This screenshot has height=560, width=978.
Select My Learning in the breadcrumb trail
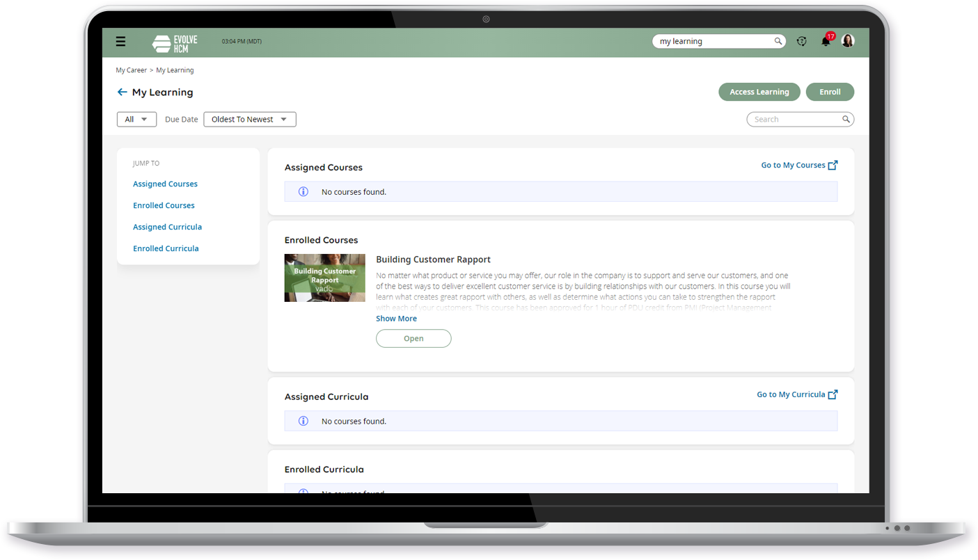click(x=174, y=70)
